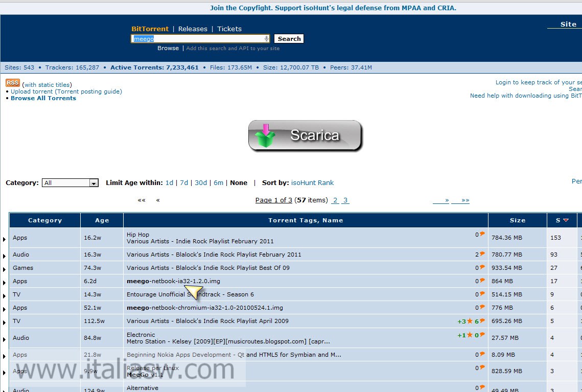
Task: Expand the Audio 16.3w torrent row
Action: tap(4, 256)
